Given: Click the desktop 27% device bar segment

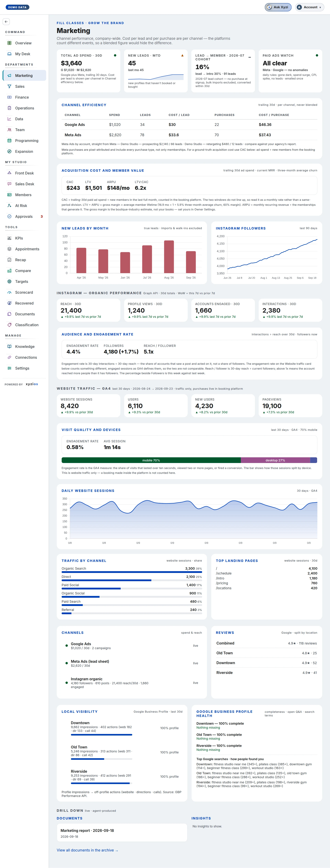Looking at the screenshot, I should coord(275,460).
